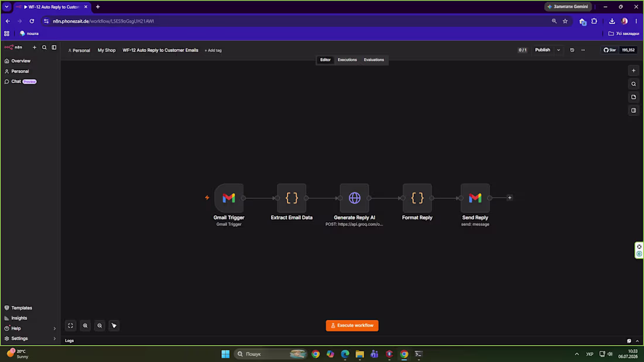Open the Publish dropdown arrow
Viewport: 644px width, 362px height.
(x=559, y=50)
